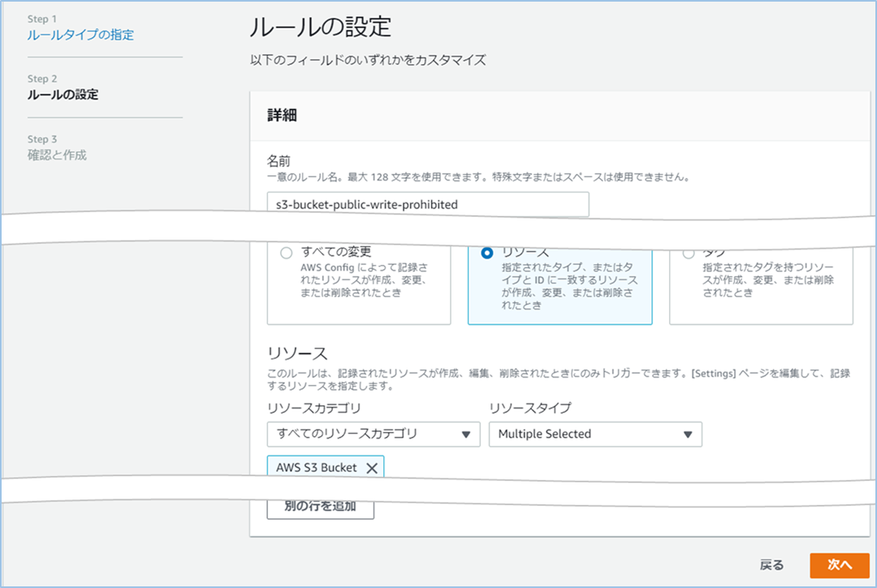Click the AWS S3 Bucket chip label
Image resolution: width=877 pixels, height=588 pixels.
tap(316, 468)
